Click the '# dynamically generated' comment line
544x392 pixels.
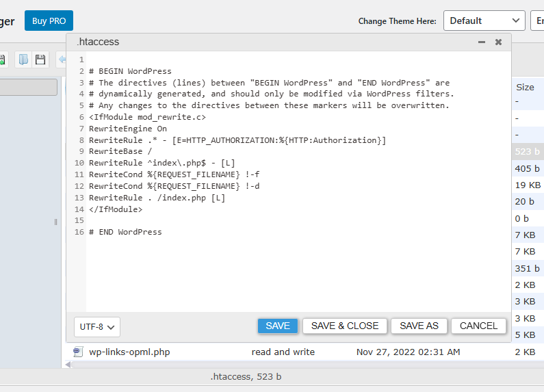271,94
